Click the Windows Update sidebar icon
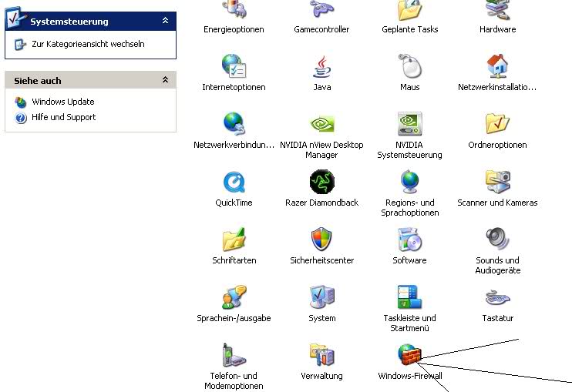The height and width of the screenshot is (392, 572). [20, 102]
